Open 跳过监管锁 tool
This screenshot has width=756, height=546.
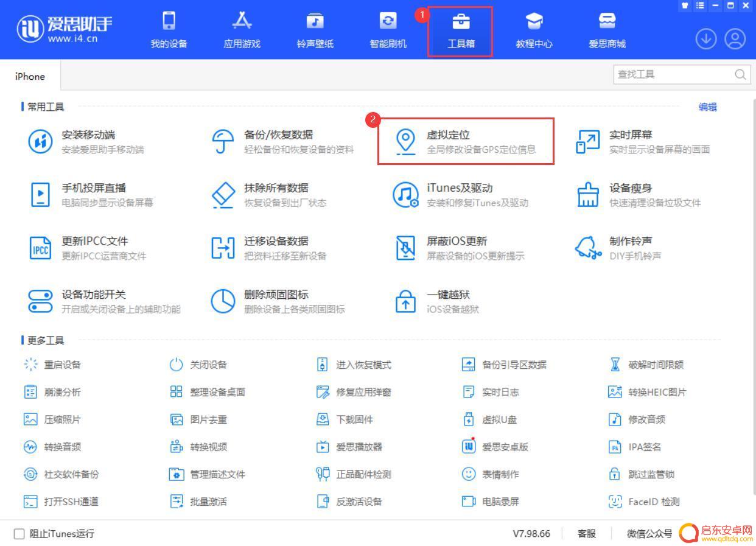tap(642, 474)
